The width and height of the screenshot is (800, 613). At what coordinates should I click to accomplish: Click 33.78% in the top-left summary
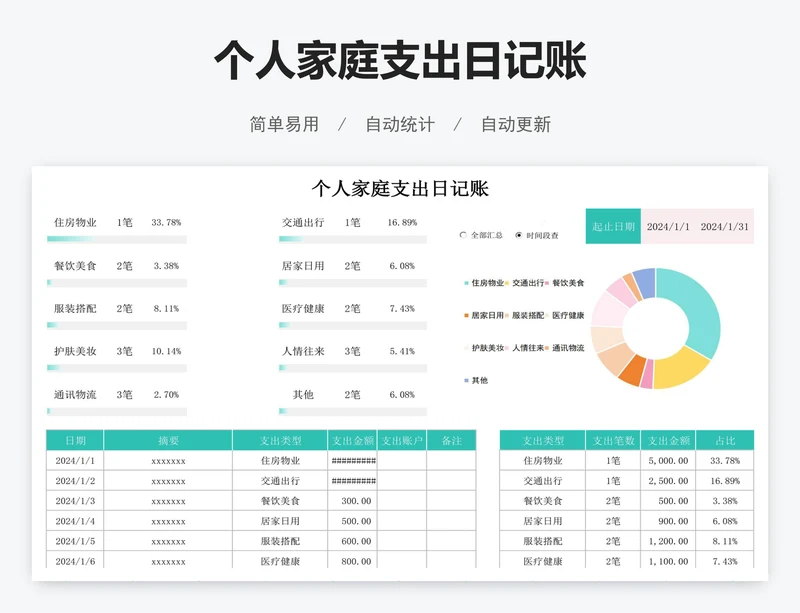click(166, 223)
